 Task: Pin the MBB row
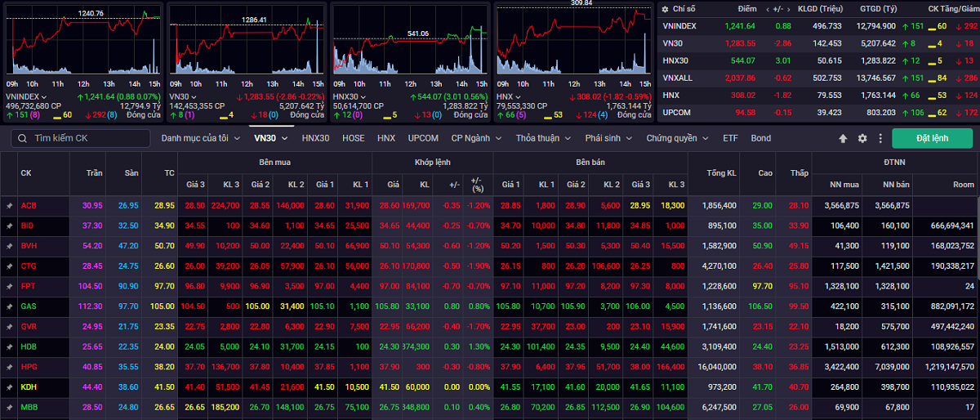tap(9, 406)
